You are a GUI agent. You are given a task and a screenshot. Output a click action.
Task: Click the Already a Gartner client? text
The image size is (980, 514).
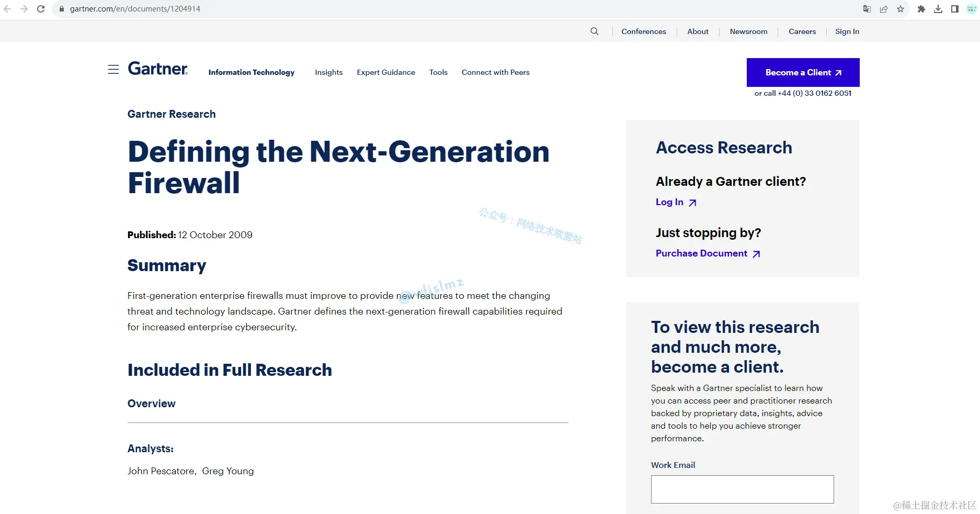tap(731, 182)
